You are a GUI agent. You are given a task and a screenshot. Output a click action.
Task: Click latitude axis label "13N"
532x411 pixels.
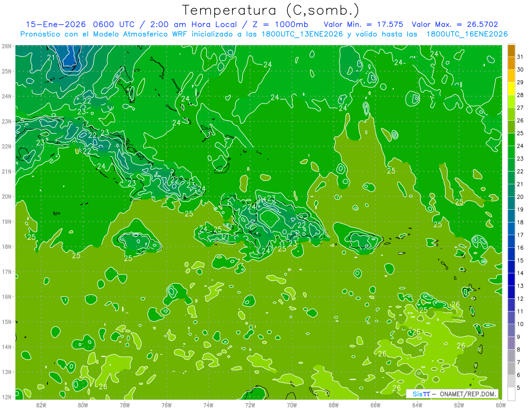pyautogui.click(x=6, y=372)
